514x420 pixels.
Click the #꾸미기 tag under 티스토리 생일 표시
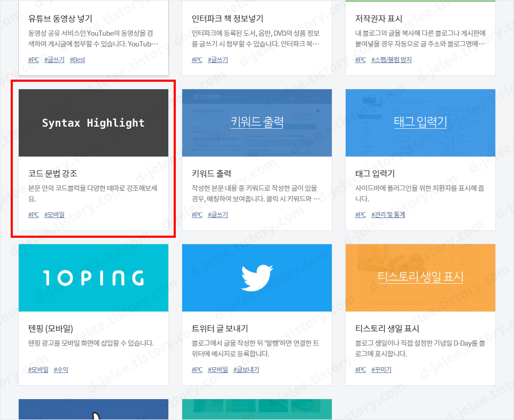(381, 369)
